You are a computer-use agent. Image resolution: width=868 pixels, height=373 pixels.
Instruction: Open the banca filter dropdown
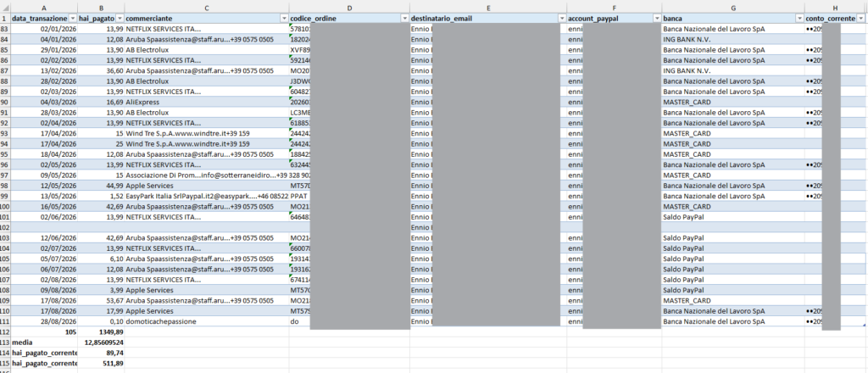pyautogui.click(x=799, y=19)
